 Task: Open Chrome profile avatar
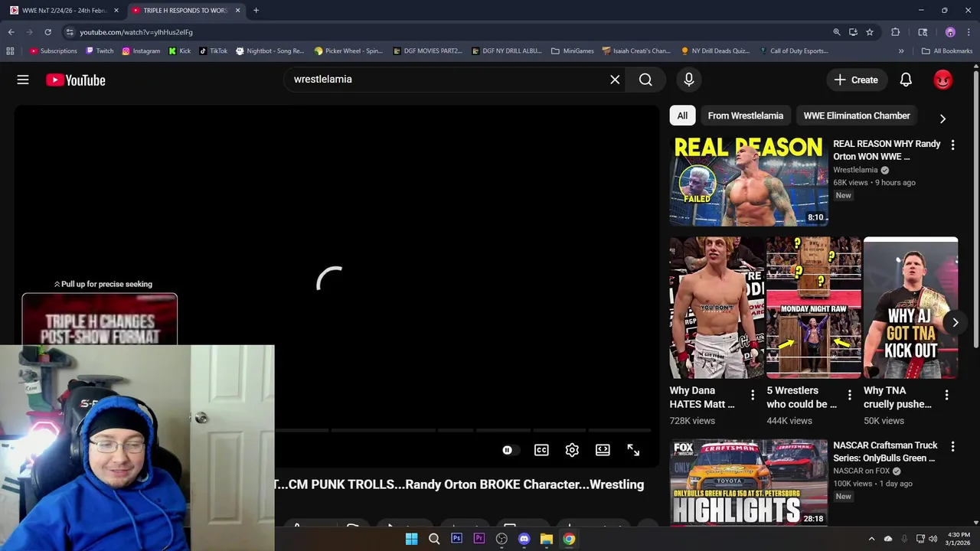(950, 32)
